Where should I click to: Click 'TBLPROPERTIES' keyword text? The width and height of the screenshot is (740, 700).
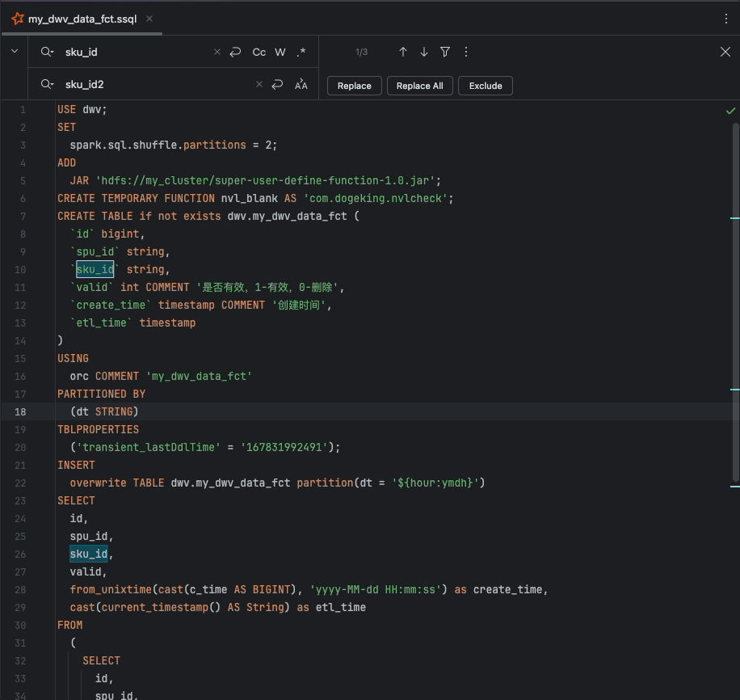pos(99,429)
